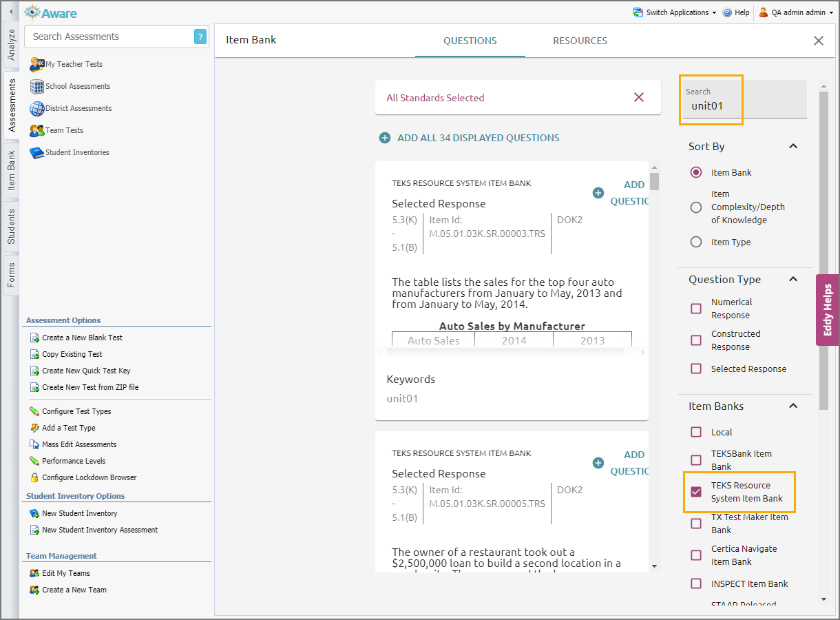840x620 pixels.
Task: Add question M.05.01.03K.SR.00003.TRS
Action: tap(621, 193)
